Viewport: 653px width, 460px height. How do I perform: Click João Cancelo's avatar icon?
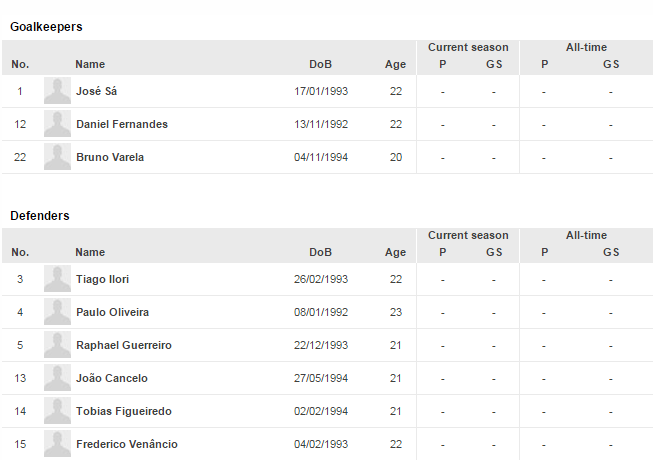pos(57,378)
